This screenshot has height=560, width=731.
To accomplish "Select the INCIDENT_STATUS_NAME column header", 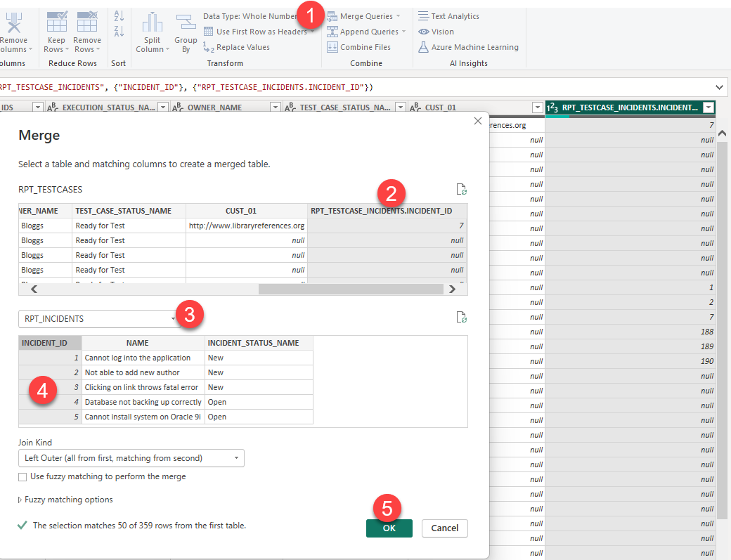I will tap(259, 343).
